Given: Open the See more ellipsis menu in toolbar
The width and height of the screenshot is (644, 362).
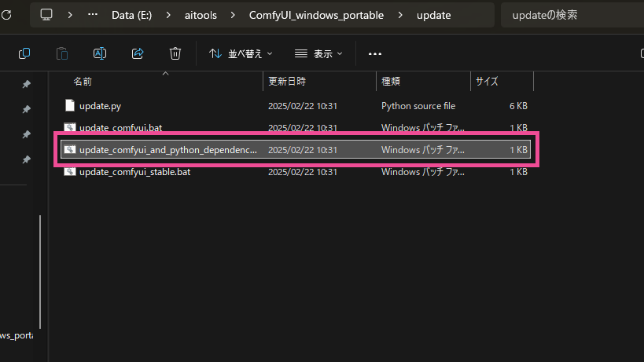Looking at the screenshot, I should click(x=375, y=53).
